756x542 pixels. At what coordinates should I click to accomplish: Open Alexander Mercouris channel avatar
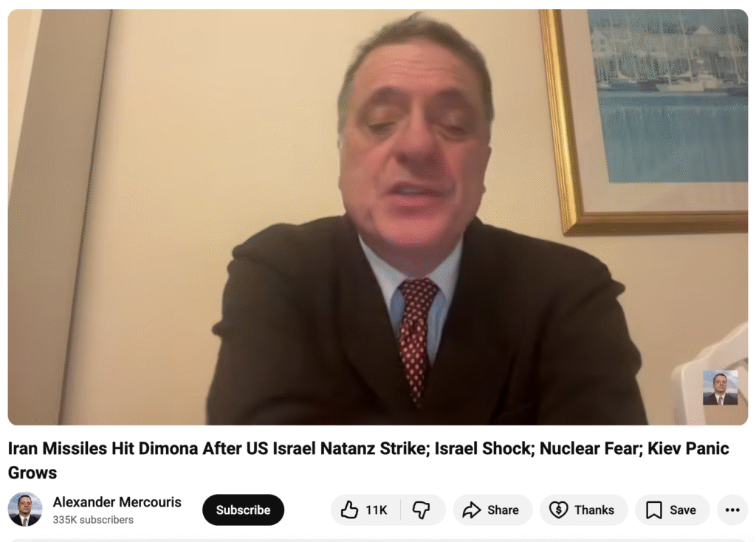point(25,510)
